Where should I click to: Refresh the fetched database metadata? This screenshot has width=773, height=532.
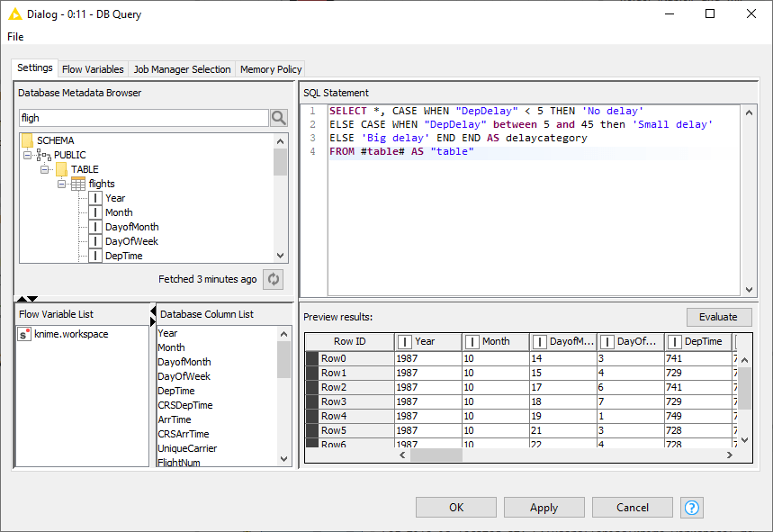pyautogui.click(x=273, y=279)
